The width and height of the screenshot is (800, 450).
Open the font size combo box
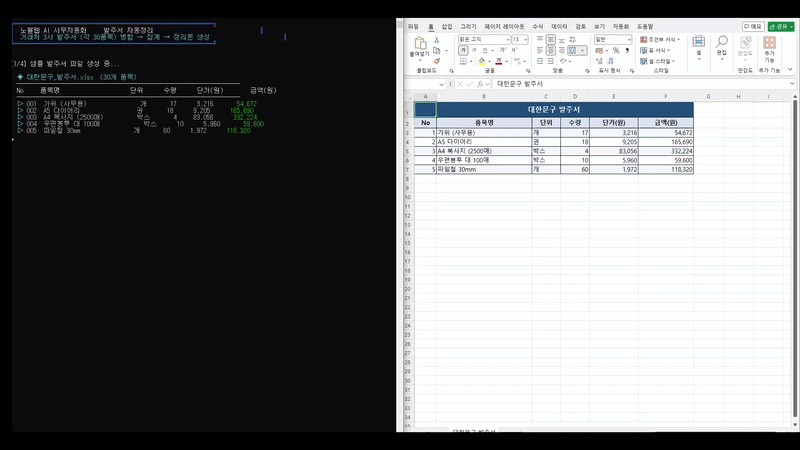click(x=520, y=39)
